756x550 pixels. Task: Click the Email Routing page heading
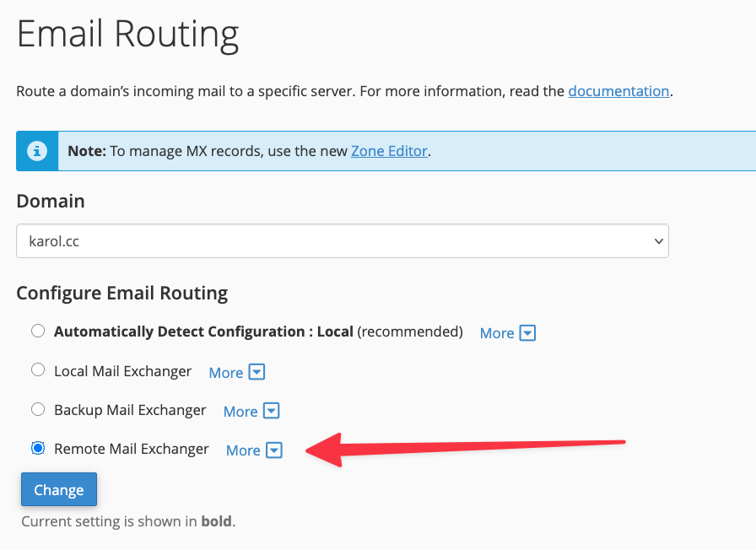tap(127, 35)
